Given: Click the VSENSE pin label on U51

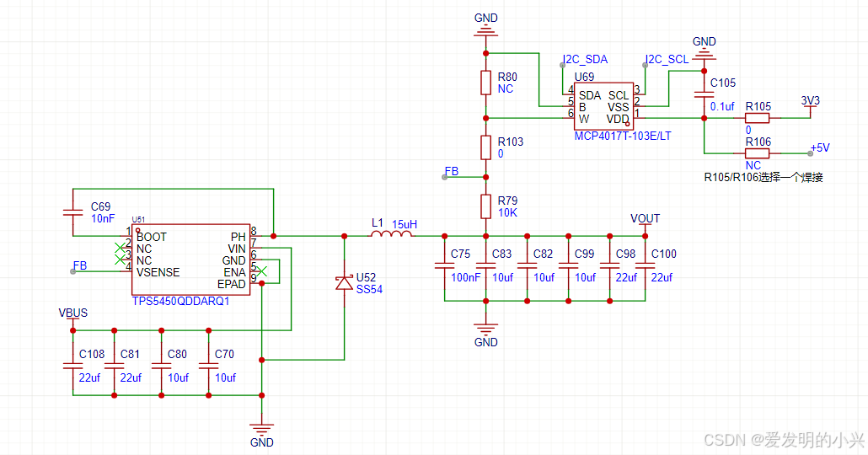Looking at the screenshot, I should [158, 272].
